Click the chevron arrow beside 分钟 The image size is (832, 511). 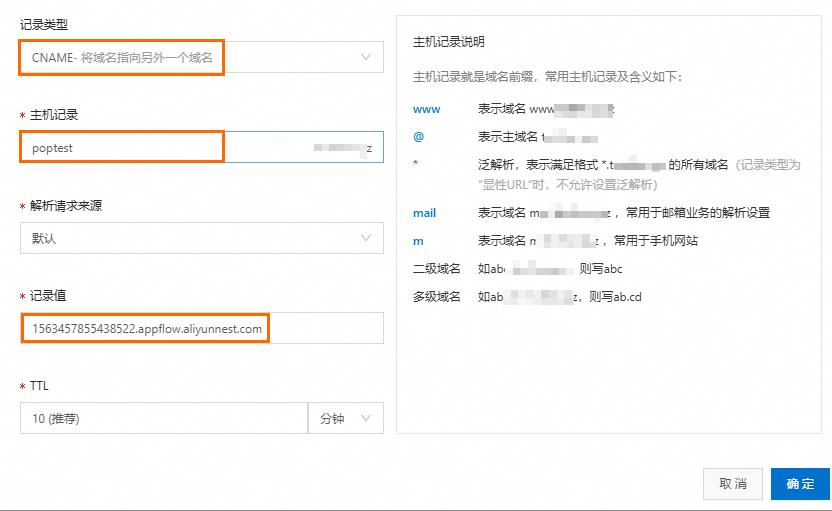[x=366, y=418]
